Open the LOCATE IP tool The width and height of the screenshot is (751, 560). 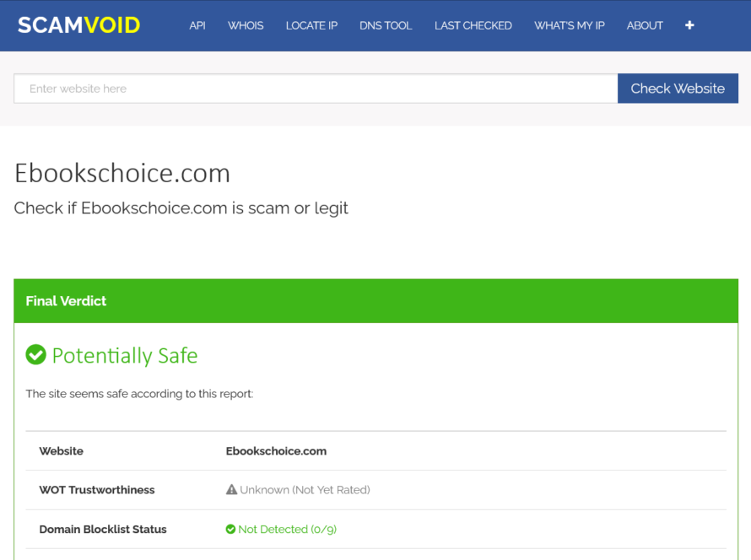(311, 25)
